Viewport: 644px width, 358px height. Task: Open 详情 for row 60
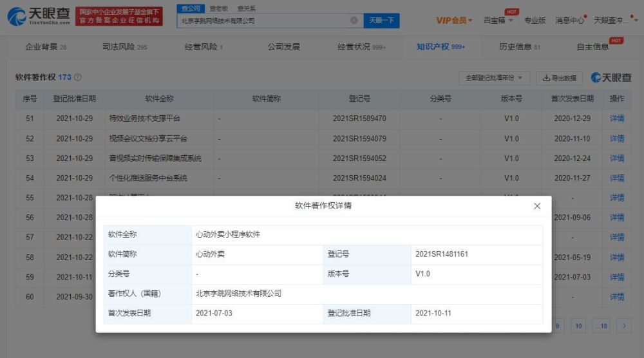click(x=617, y=296)
